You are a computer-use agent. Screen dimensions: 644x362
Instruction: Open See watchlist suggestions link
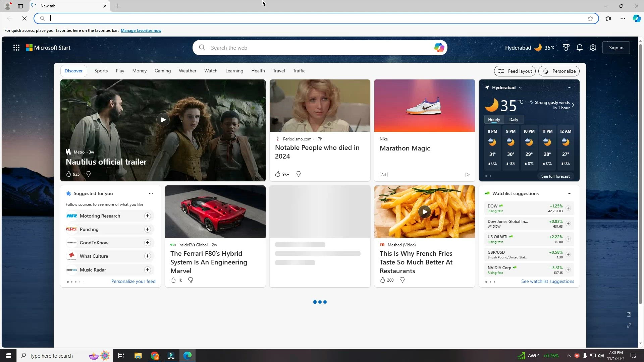[x=547, y=281]
